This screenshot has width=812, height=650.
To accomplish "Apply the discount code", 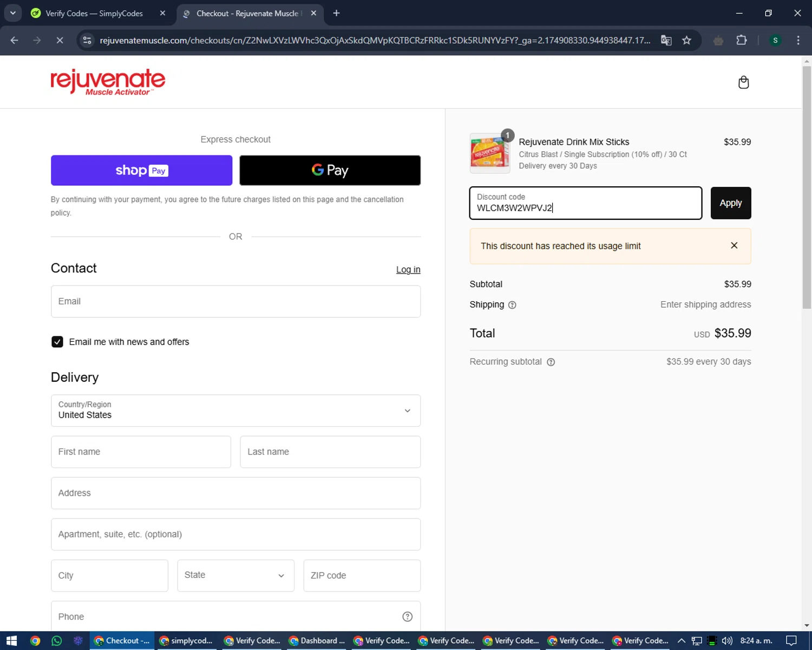I will point(731,203).
